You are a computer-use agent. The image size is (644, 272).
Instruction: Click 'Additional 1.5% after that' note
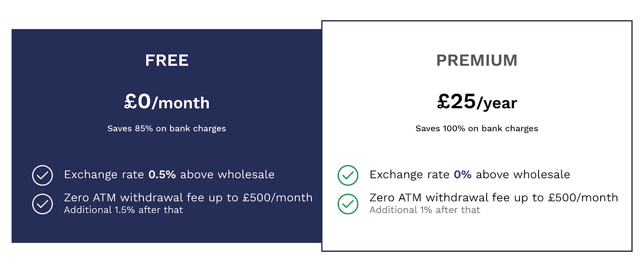[x=123, y=210]
